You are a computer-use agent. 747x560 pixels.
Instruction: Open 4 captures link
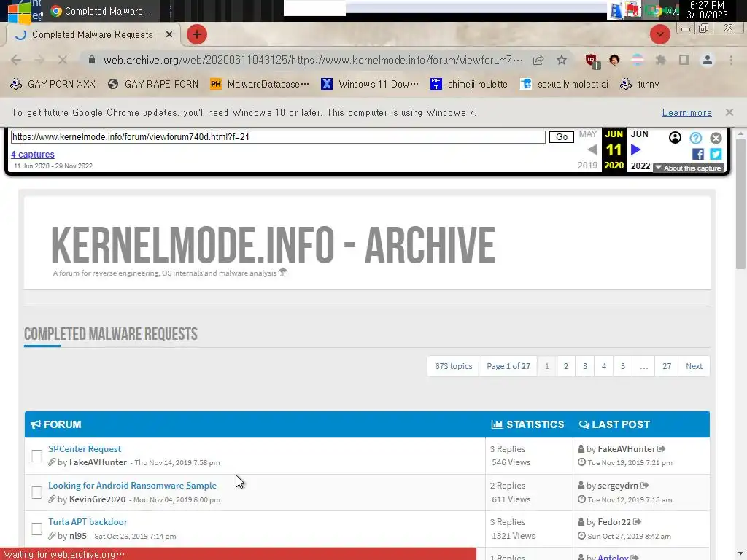click(x=32, y=155)
